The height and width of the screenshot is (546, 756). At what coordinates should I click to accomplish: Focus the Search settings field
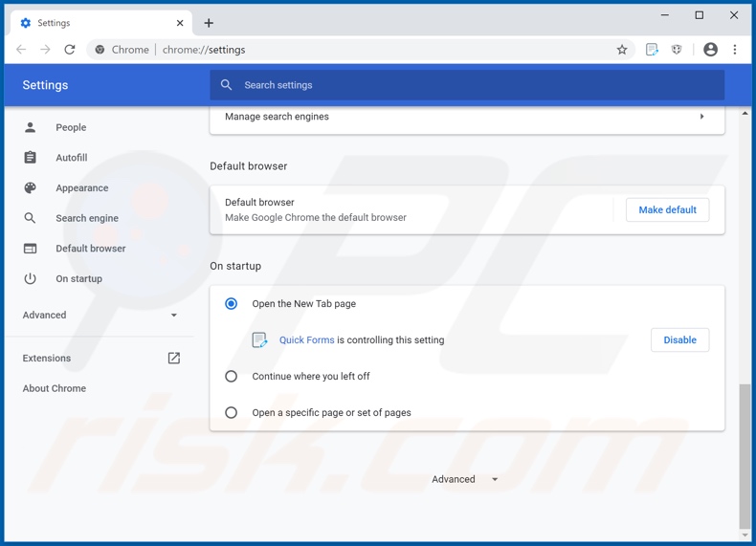pyautogui.click(x=467, y=85)
